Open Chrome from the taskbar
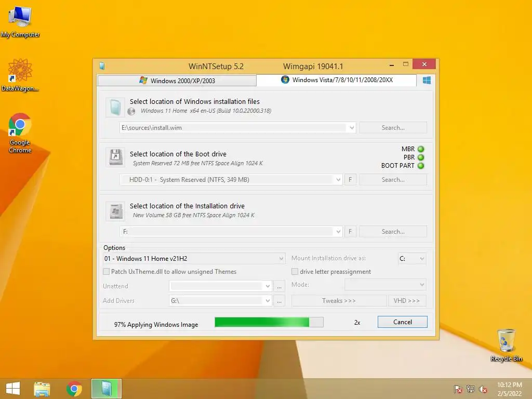The height and width of the screenshot is (399, 532). point(74,389)
